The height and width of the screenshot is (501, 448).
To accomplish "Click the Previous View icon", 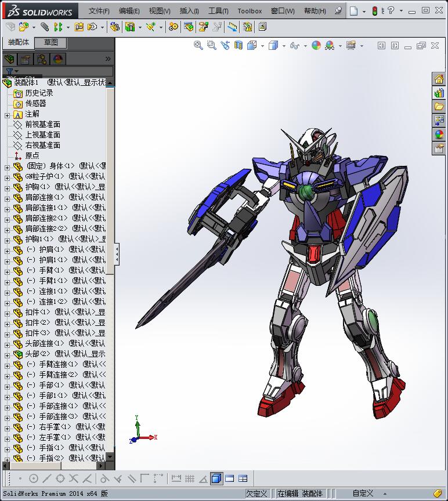I will 225,46.
